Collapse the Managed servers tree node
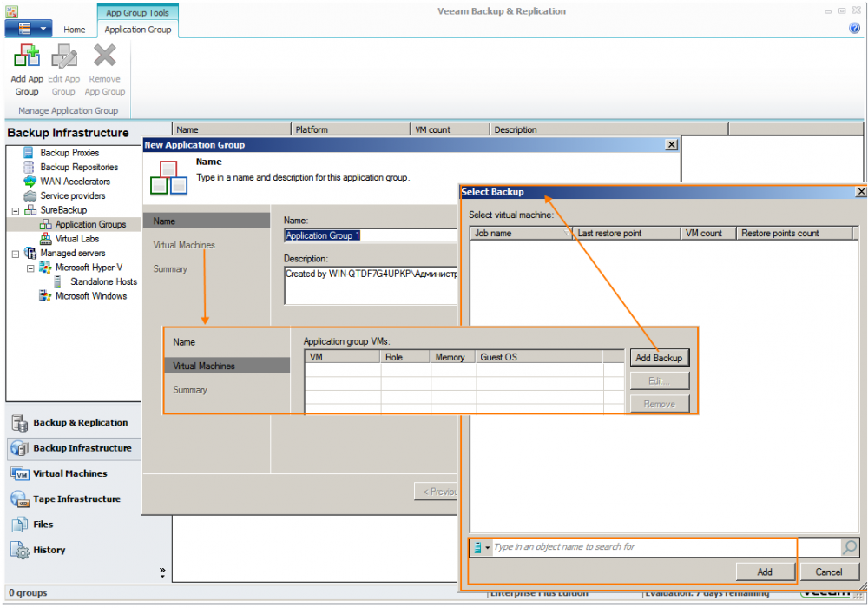 (16, 254)
